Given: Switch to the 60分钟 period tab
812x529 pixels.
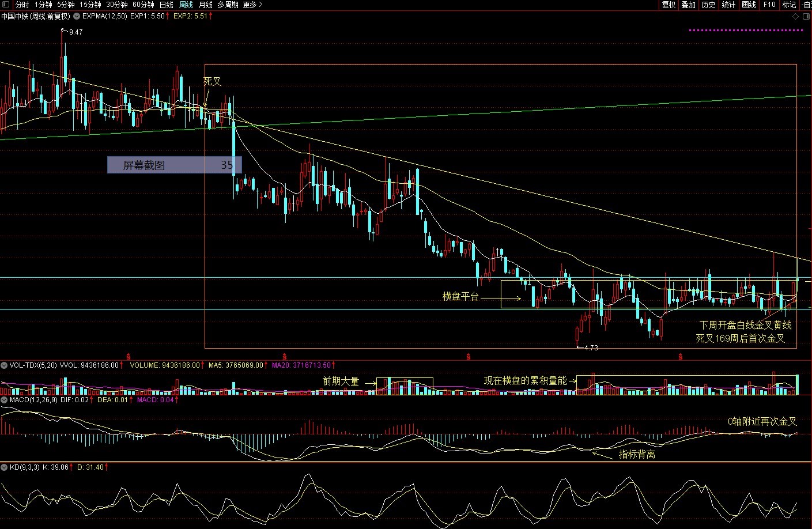Looking at the screenshot, I should [x=143, y=5].
